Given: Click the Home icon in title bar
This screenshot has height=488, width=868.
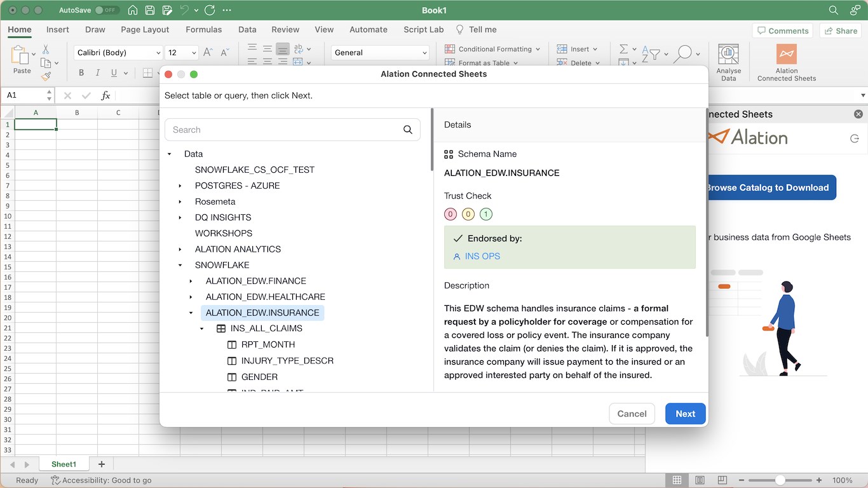Looking at the screenshot, I should pyautogui.click(x=132, y=10).
